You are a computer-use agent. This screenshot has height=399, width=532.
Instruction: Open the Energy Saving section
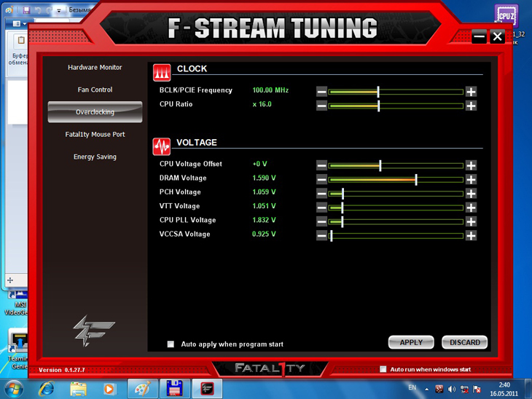pyautogui.click(x=95, y=157)
